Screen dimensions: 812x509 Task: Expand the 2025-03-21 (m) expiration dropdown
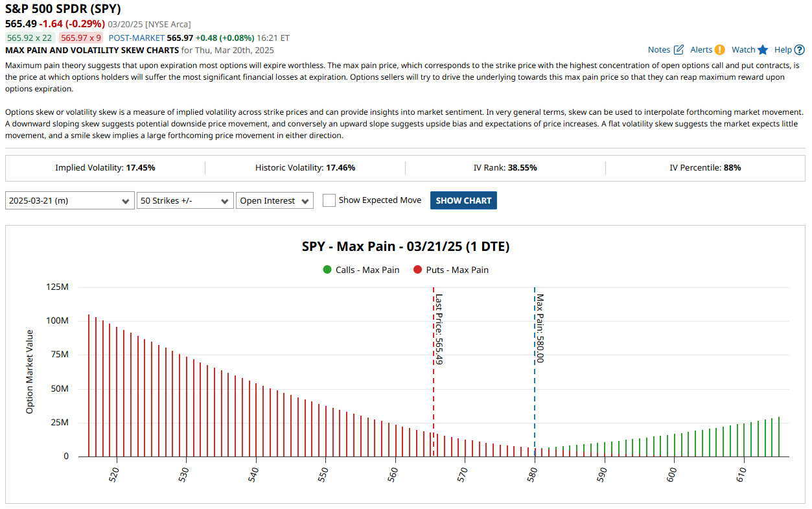pyautogui.click(x=70, y=200)
